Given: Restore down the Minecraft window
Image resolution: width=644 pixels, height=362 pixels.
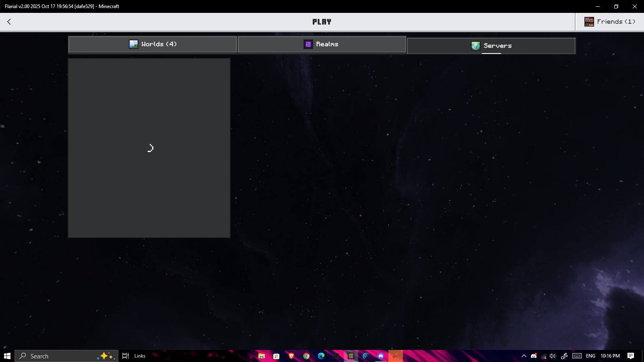Looking at the screenshot, I should (616, 6).
